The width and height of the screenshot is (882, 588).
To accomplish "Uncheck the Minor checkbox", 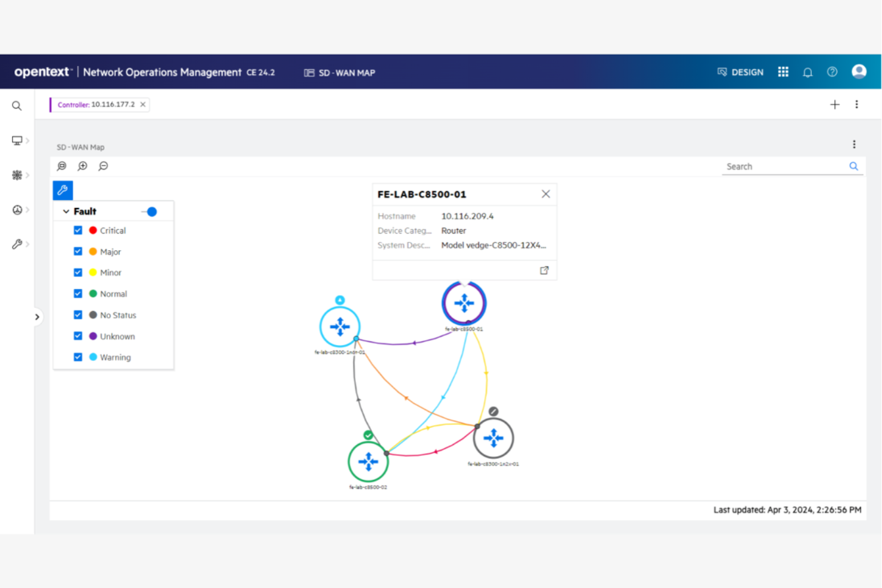I will click(78, 272).
